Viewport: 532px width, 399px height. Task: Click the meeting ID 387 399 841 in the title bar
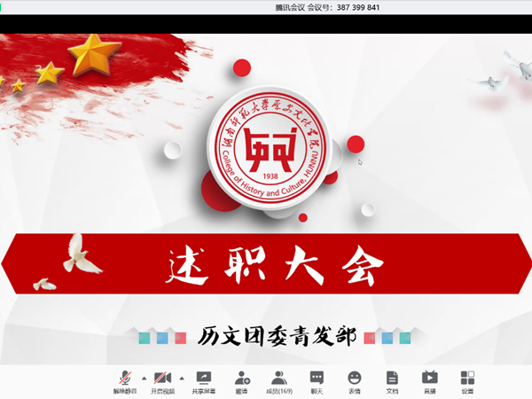(340, 7)
